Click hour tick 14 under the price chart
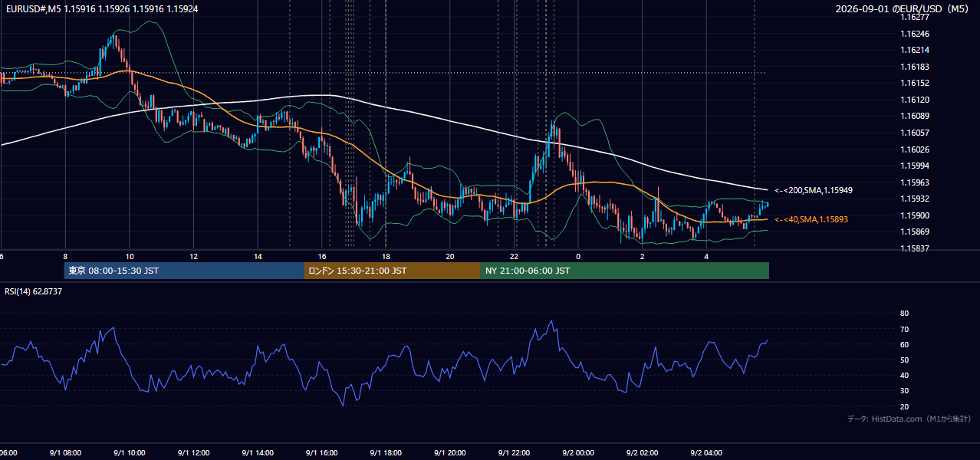980x460 pixels. (258, 256)
